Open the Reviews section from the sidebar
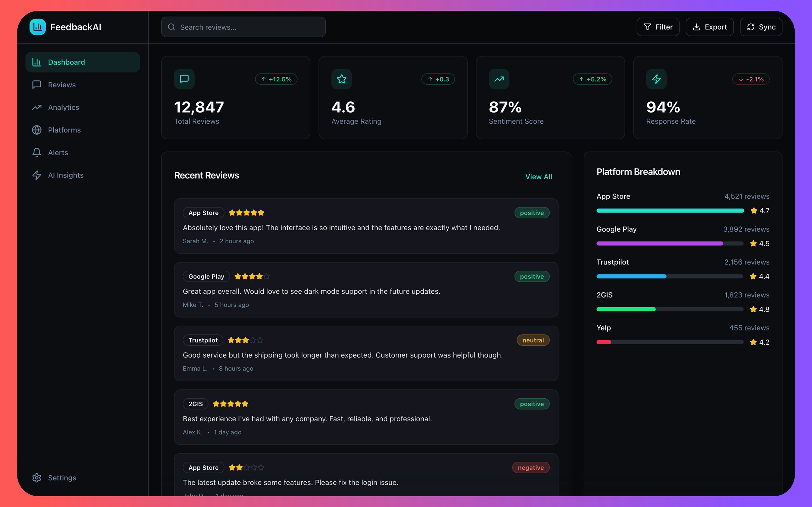 tap(61, 84)
